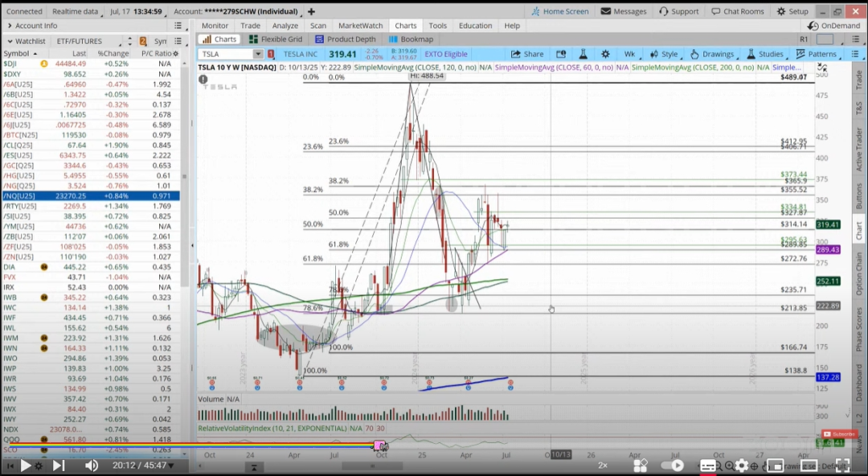This screenshot has width=868, height=476.
Task: Customize watchlist columns gear icon
Action: (175, 54)
